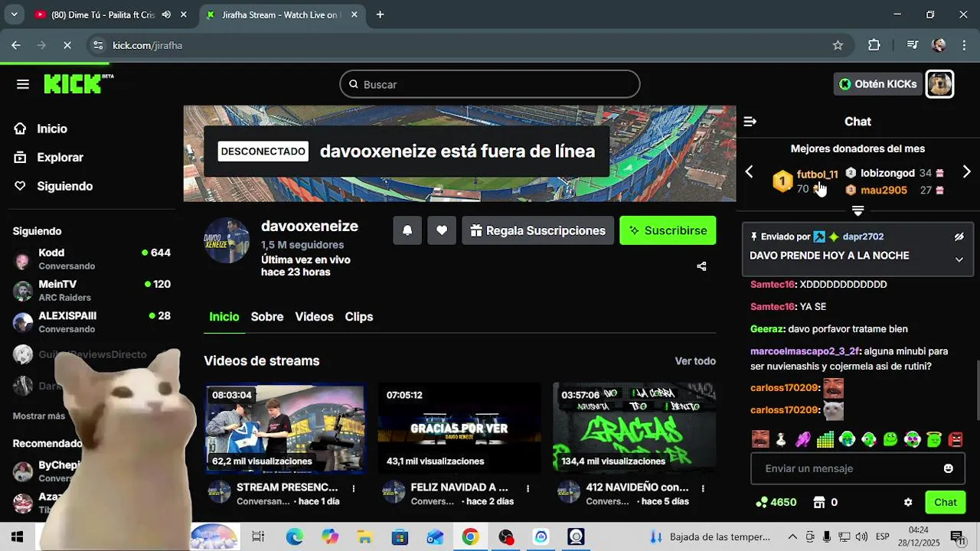Open File Explorer from taskbar
Image resolution: width=980 pixels, height=551 pixels.
point(364,537)
